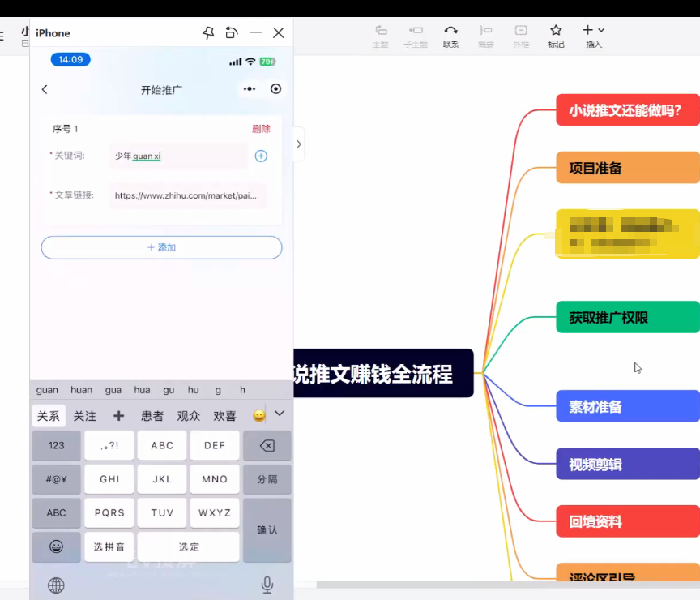Toggle the pin always-on-top icon on iPhone window
Screen dimensions: 700x600
coord(208,32)
